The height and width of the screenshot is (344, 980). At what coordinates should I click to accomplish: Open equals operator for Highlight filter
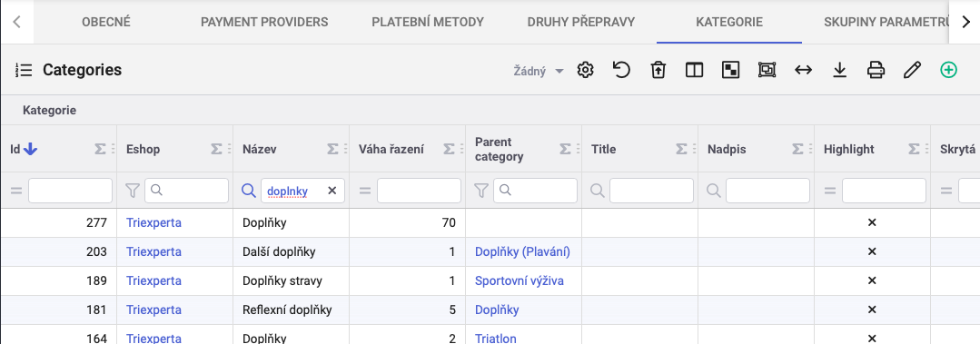pos(830,191)
